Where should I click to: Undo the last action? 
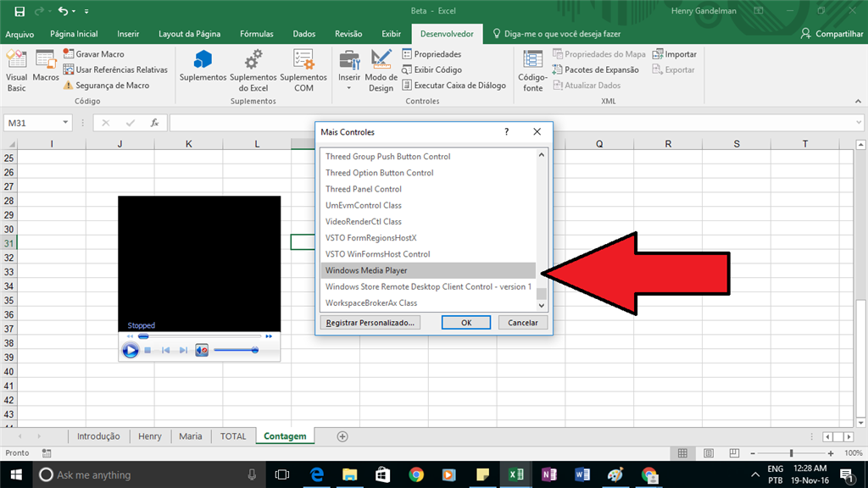click(63, 11)
